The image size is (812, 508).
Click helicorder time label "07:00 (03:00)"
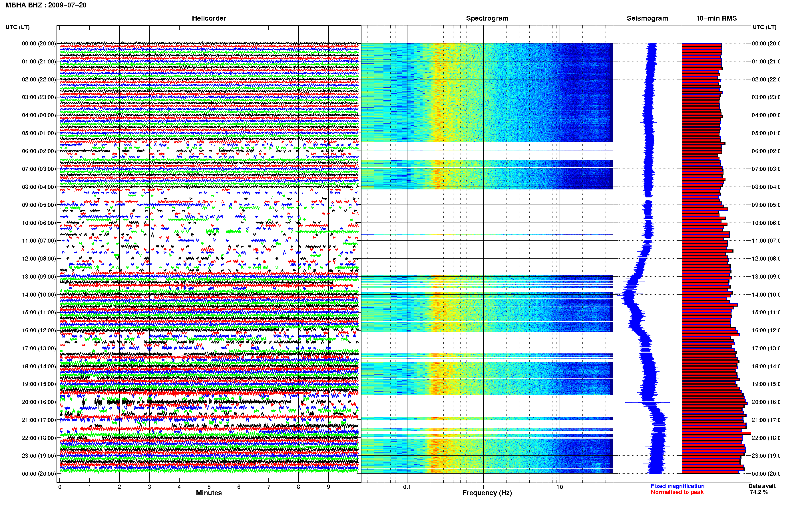point(39,169)
